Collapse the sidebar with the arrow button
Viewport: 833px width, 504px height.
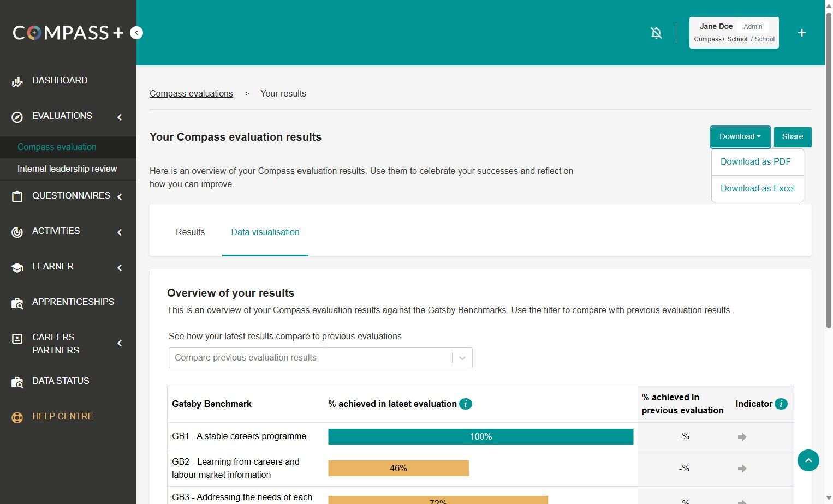point(136,33)
